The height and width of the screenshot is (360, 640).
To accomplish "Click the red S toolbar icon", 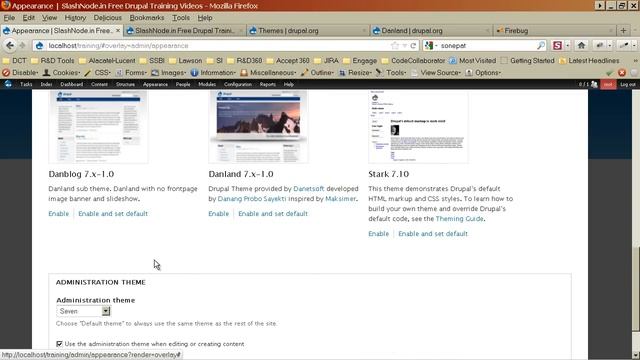I will 557,46.
